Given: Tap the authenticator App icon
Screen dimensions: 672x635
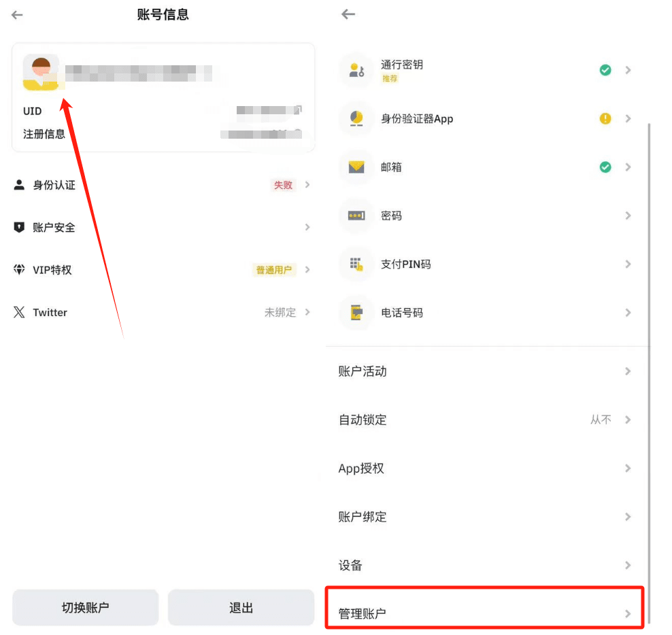Looking at the screenshot, I should (x=356, y=119).
